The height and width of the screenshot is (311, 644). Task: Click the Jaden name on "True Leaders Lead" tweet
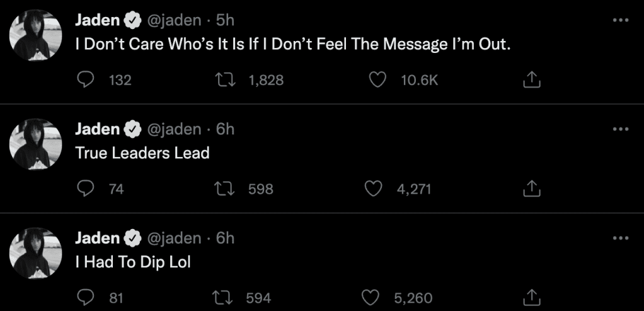(x=97, y=129)
